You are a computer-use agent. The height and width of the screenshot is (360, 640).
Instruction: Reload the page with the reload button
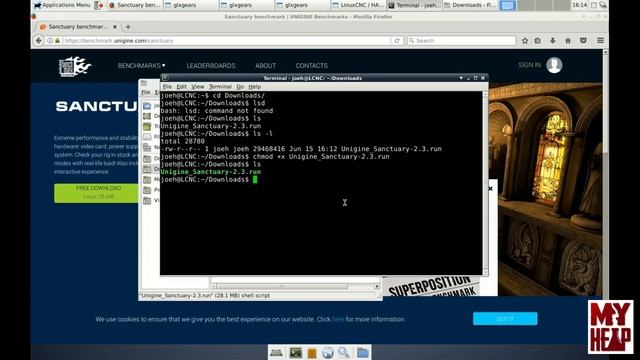click(397, 41)
